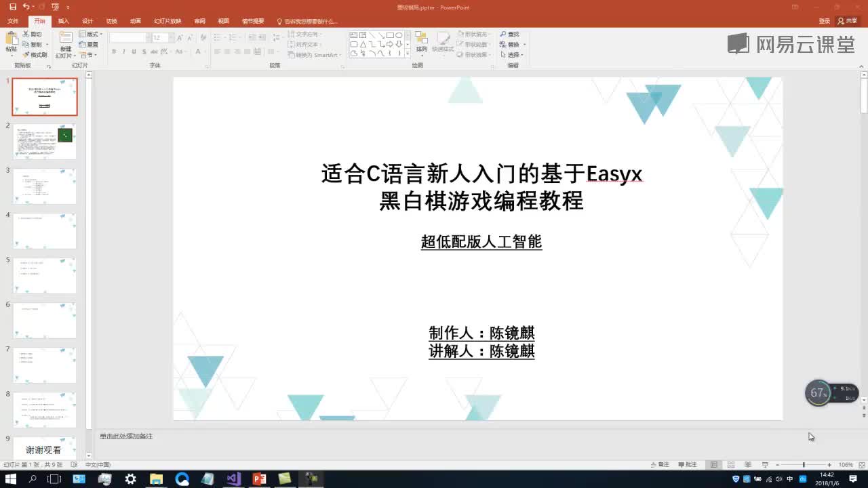Save the presentation with the floppy disk icon
The image size is (868, 488).
tap(12, 7)
